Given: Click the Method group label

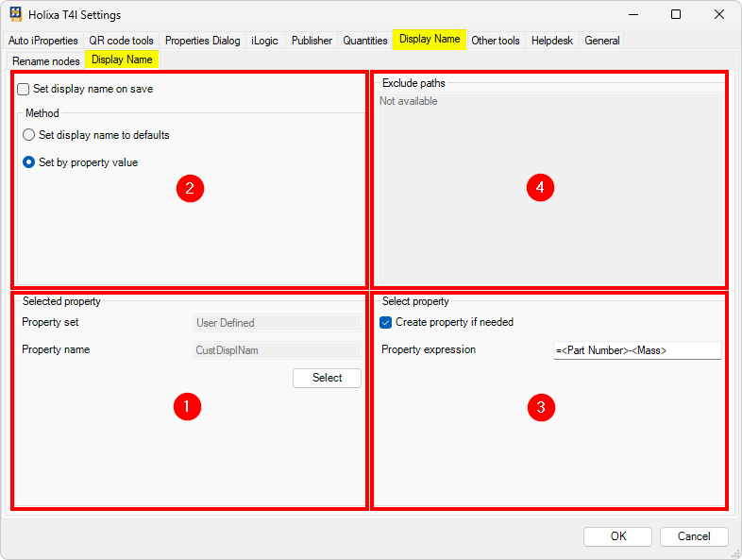Looking at the screenshot, I should point(42,113).
